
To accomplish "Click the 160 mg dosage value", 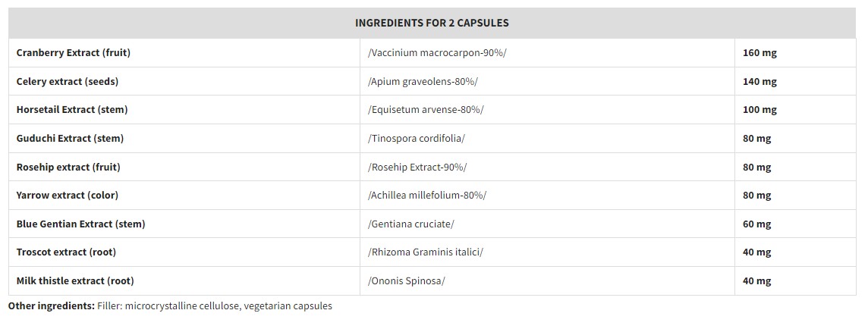I will click(759, 53).
